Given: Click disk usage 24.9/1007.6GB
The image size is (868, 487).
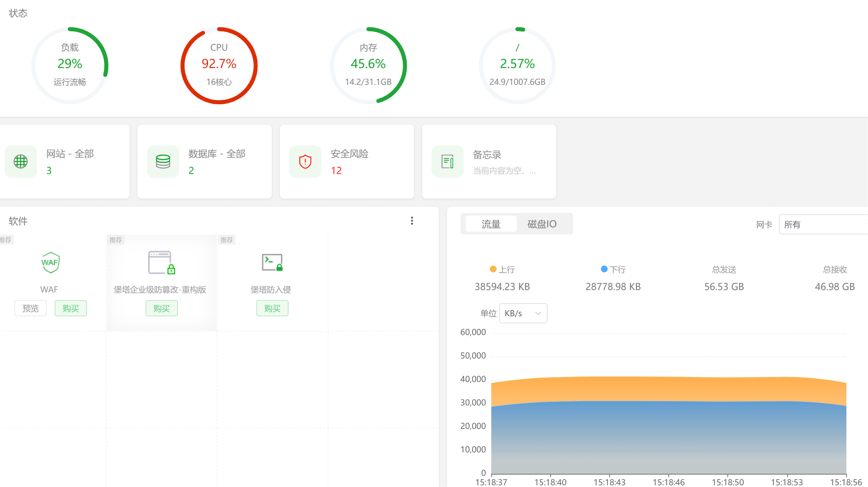Looking at the screenshot, I should (x=517, y=82).
